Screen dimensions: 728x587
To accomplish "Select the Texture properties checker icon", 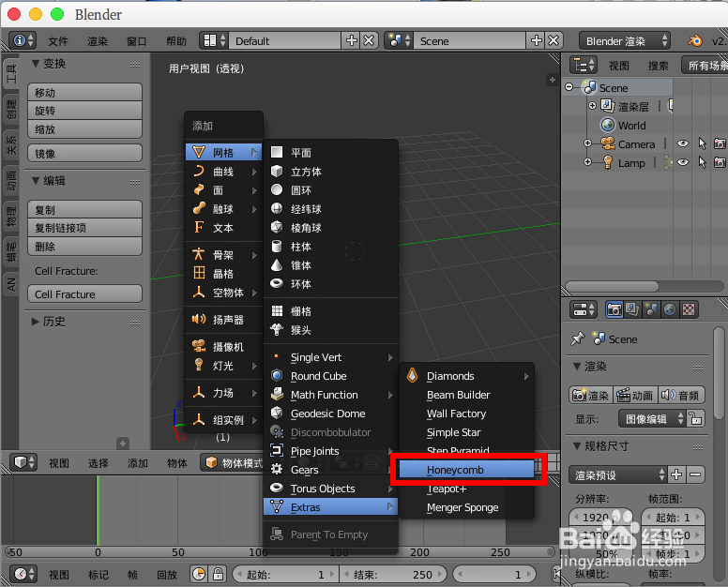I will coord(689,309).
